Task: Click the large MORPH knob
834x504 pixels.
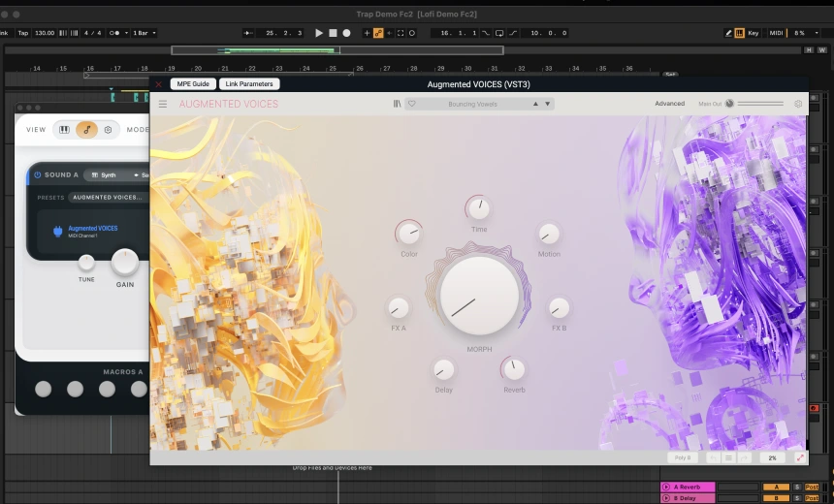Action: pyautogui.click(x=479, y=296)
